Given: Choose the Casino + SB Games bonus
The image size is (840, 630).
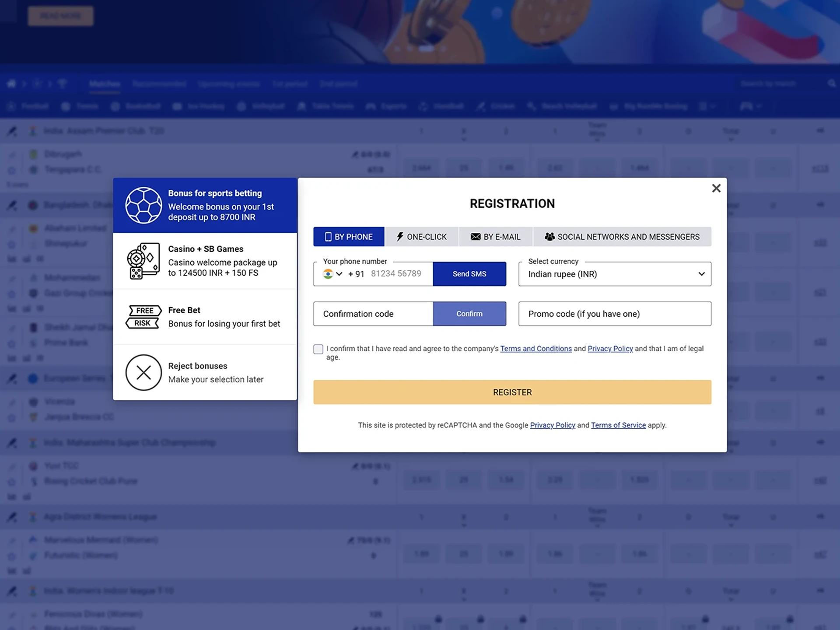Looking at the screenshot, I should click(x=205, y=261).
